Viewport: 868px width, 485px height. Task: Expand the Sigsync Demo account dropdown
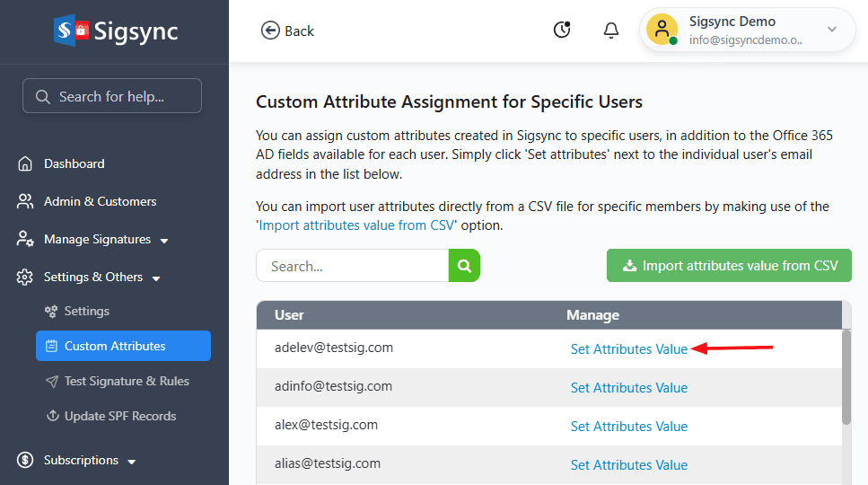pyautogui.click(x=831, y=31)
